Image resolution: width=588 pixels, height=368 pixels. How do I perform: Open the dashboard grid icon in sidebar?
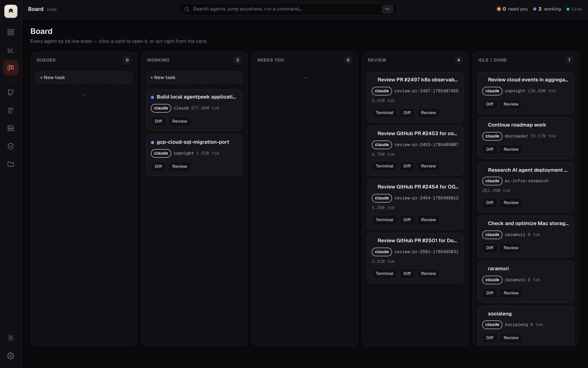pyautogui.click(x=11, y=32)
